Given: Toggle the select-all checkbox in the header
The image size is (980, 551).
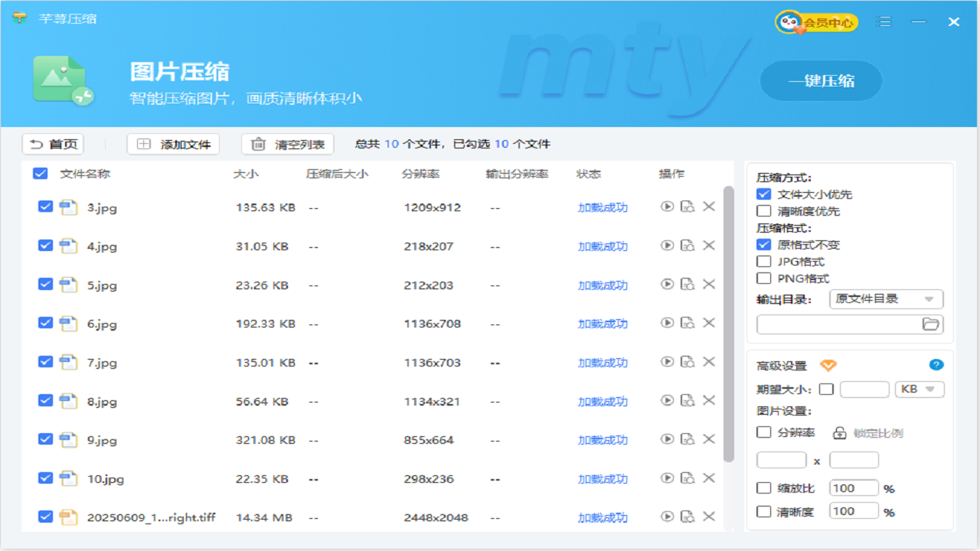Looking at the screenshot, I should point(41,174).
